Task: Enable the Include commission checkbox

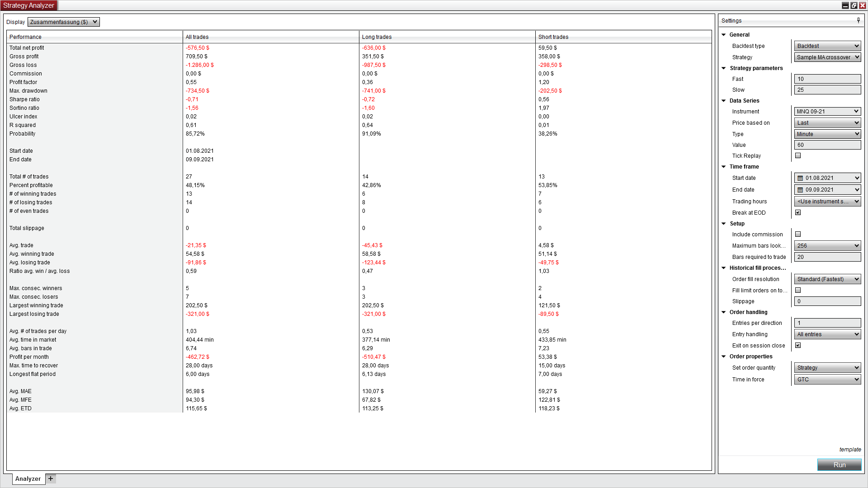Action: pyautogui.click(x=798, y=234)
